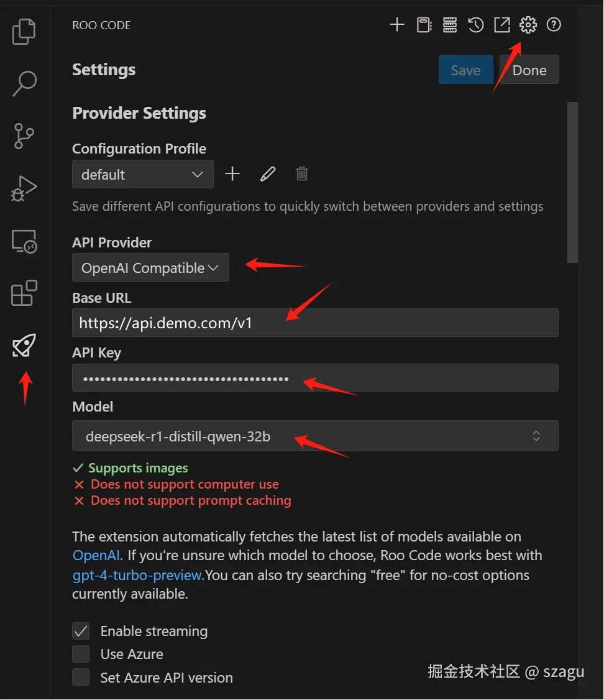Open the Explorer files icon in activity bar
Viewport: 604px width, 700px height.
(x=24, y=32)
